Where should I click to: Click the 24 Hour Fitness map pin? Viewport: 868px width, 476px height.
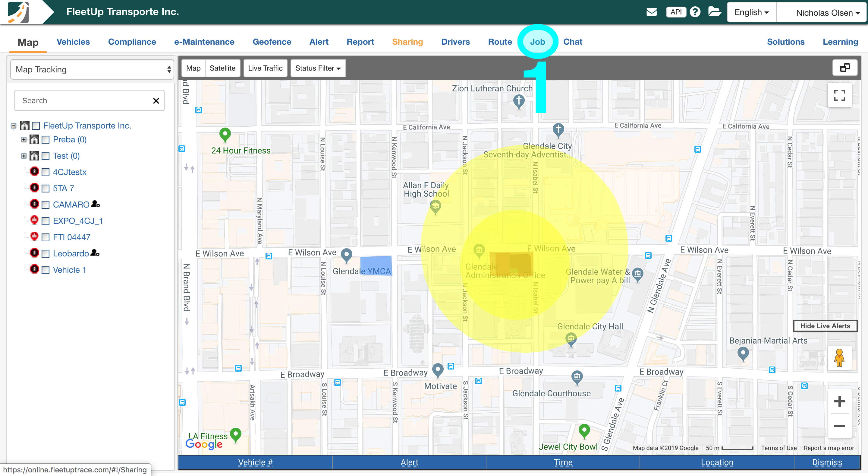[x=225, y=135]
